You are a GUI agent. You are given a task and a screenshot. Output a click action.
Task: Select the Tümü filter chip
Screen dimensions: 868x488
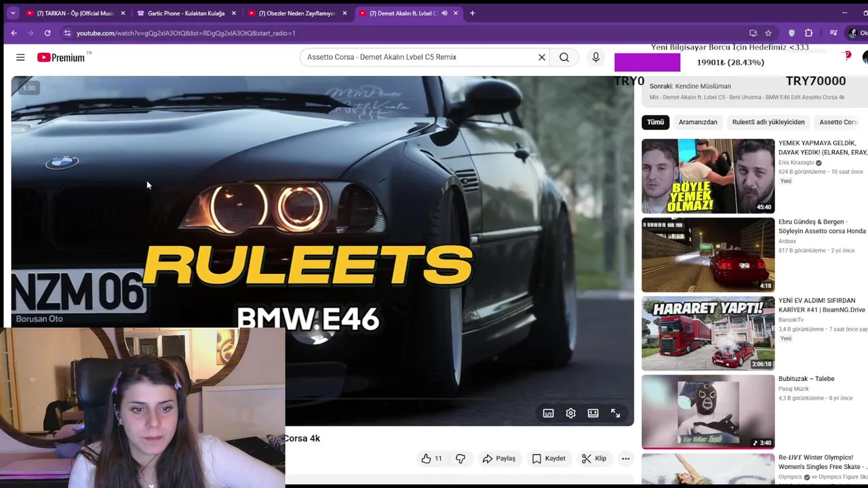tap(655, 122)
